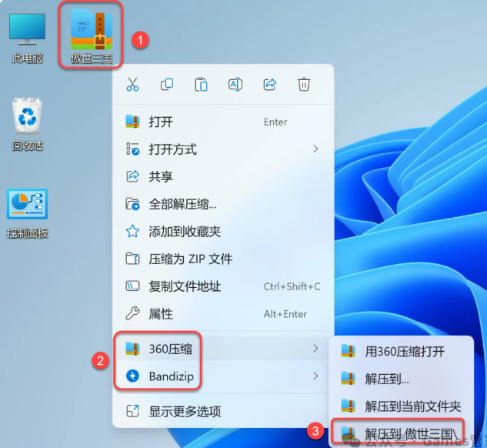The width and height of the screenshot is (487, 448).
Task: Click the Copy icon in context menu
Action: (x=166, y=85)
